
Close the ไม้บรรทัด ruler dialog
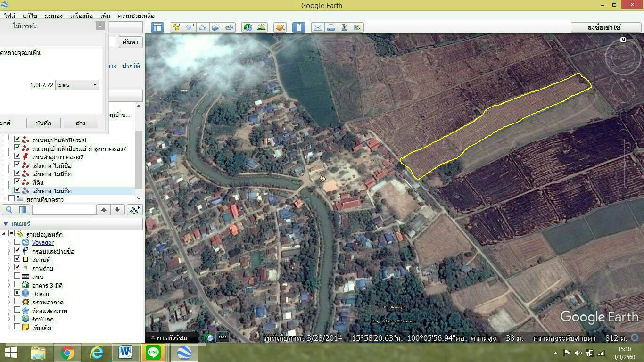pyautogui.click(x=100, y=26)
